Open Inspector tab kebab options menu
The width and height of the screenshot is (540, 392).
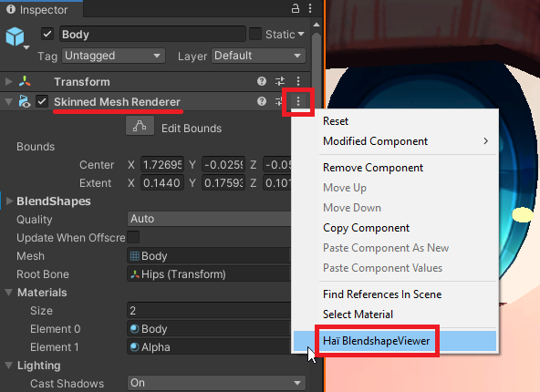click(x=310, y=8)
